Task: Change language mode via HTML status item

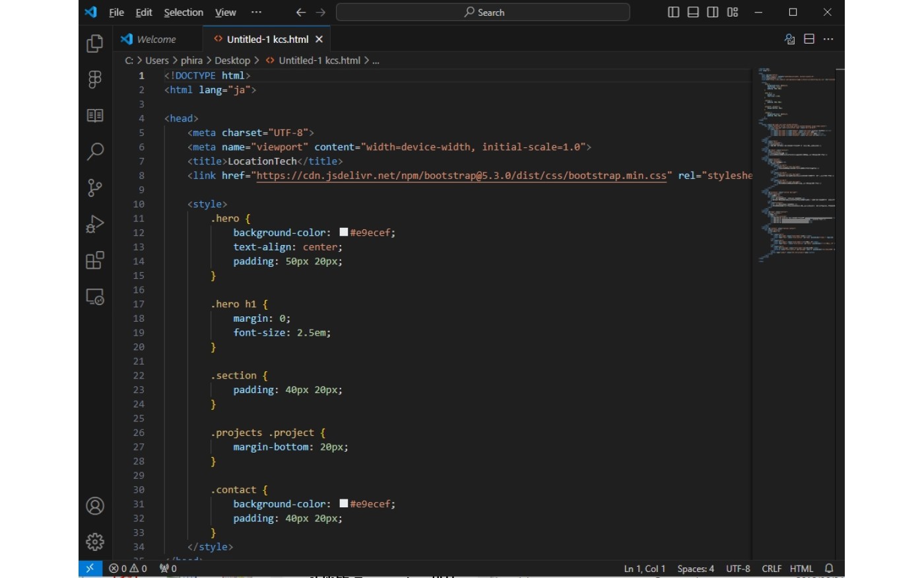Action: tap(801, 568)
